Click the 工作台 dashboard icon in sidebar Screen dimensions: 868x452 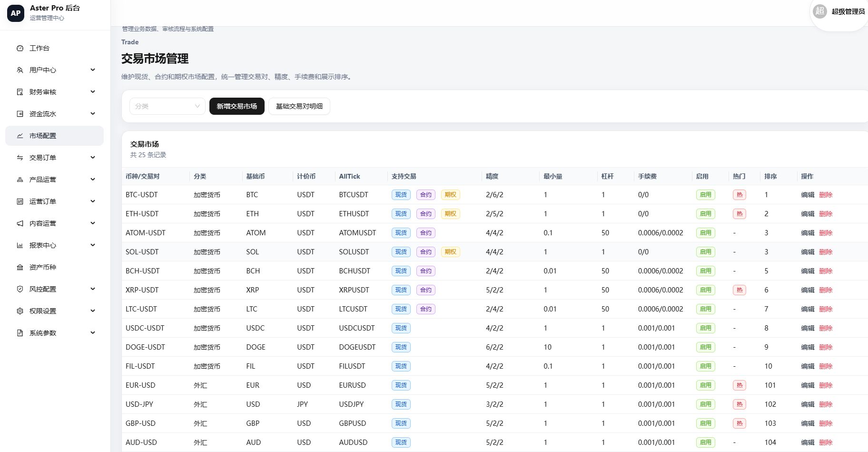pyautogui.click(x=20, y=48)
